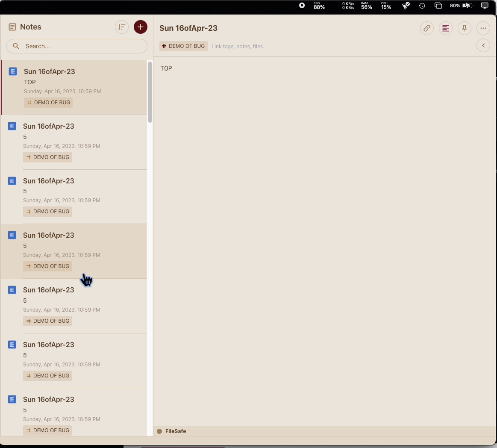Focus the Link tags, notes, files field

click(239, 46)
